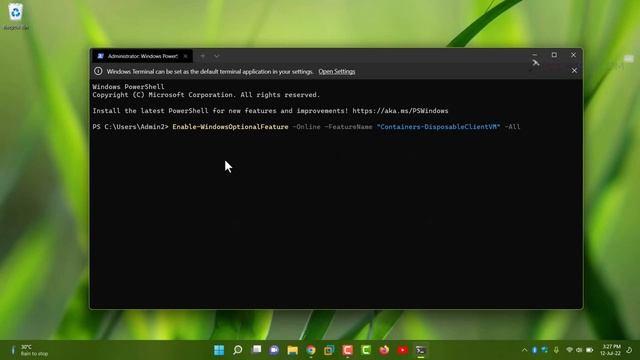Open the red Camtasia taskbar icon

click(x=348, y=350)
